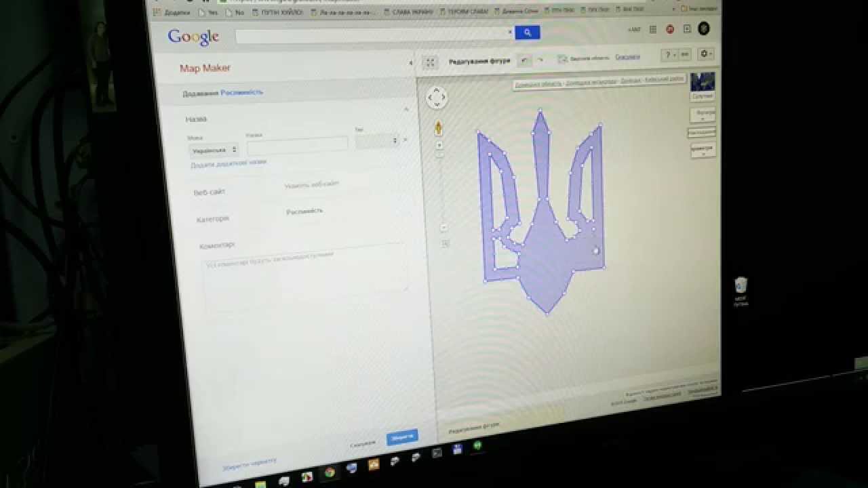Open the language dropdown set to Українська
This screenshot has width=868, height=488.
tap(214, 149)
